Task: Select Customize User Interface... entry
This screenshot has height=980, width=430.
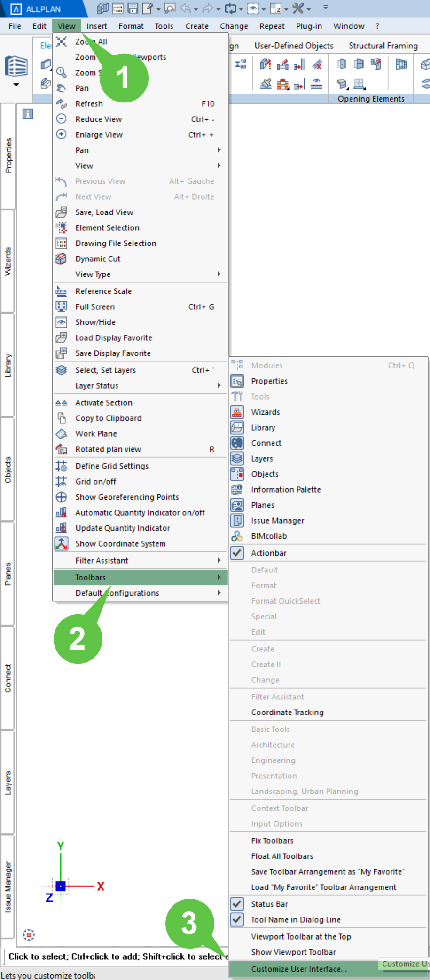Action: (328, 969)
